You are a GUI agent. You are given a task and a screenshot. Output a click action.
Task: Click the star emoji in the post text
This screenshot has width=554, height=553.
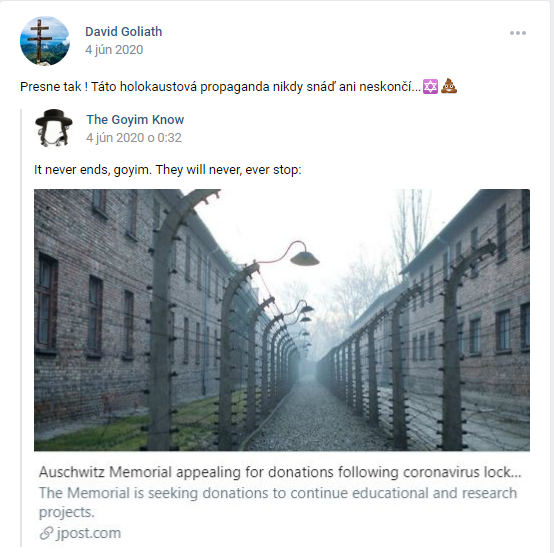click(430, 87)
